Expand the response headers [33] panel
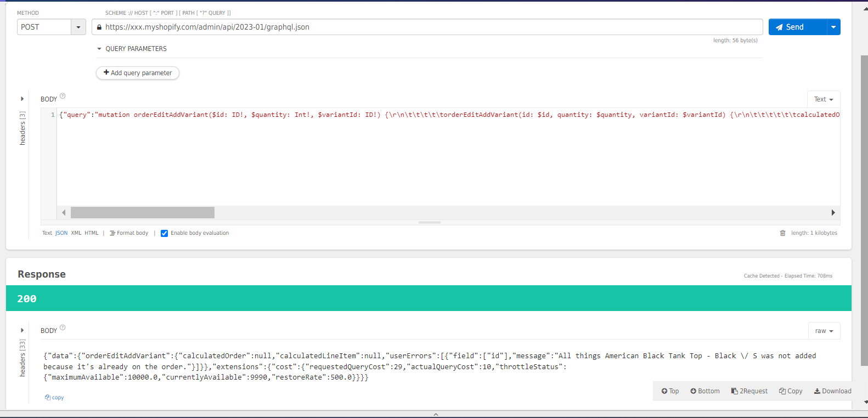The height and width of the screenshot is (418, 868). (x=22, y=330)
